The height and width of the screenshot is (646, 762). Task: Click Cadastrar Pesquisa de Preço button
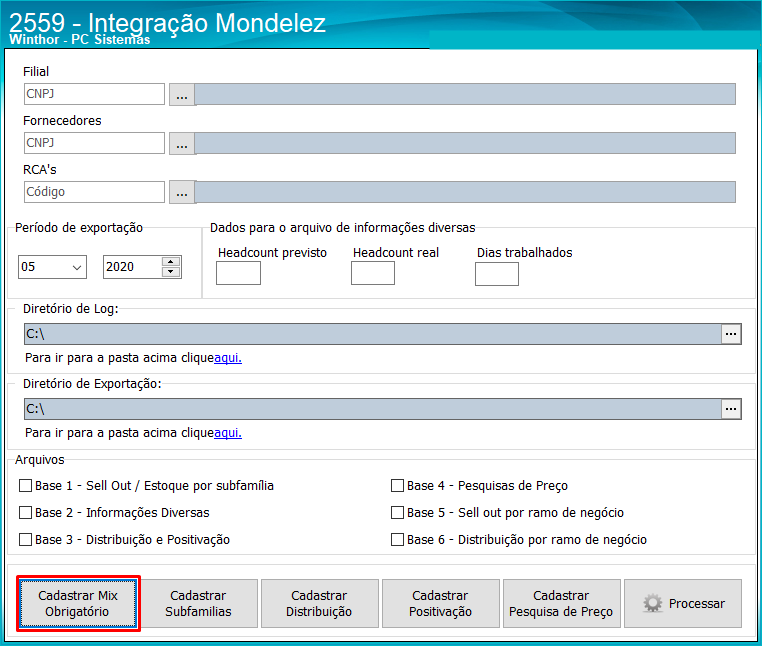pyautogui.click(x=561, y=603)
